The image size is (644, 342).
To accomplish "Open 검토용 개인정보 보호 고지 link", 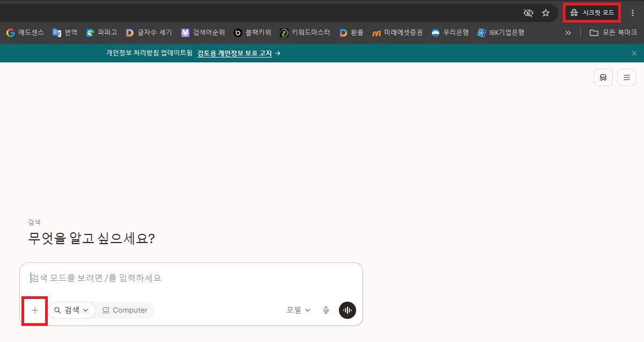I will (x=235, y=53).
